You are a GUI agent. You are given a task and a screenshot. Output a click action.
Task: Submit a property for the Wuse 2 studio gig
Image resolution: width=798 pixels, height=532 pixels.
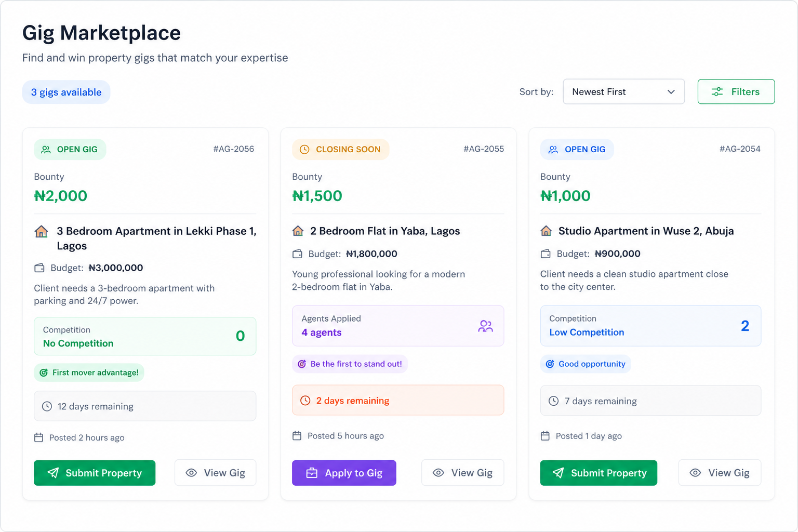click(x=598, y=473)
